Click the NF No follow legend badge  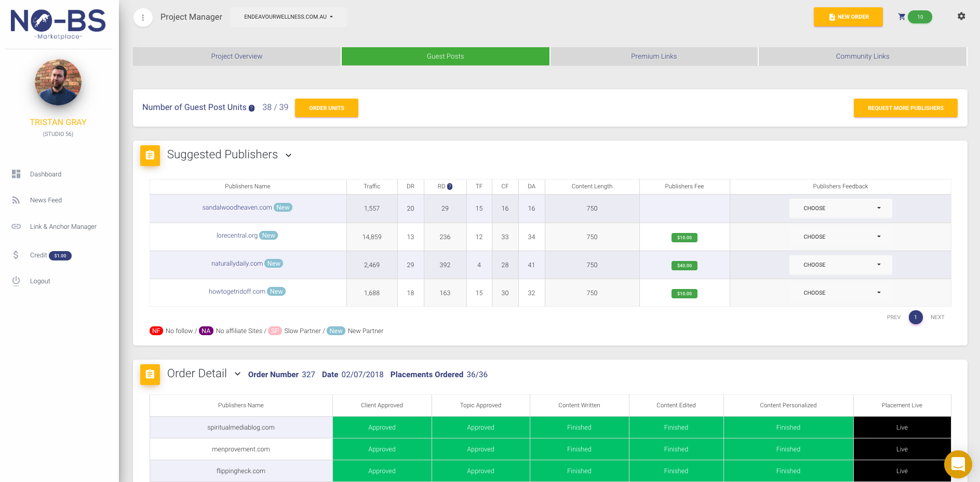tap(156, 331)
